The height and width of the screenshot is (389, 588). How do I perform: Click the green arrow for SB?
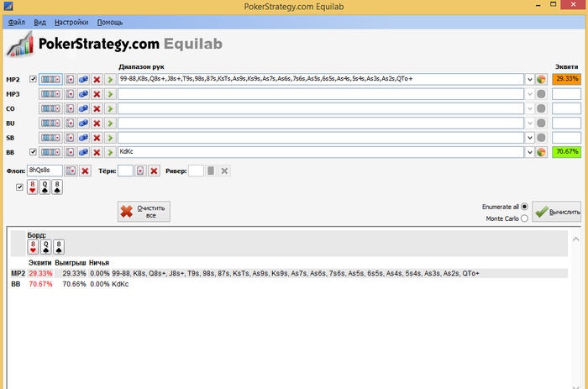pyautogui.click(x=110, y=138)
